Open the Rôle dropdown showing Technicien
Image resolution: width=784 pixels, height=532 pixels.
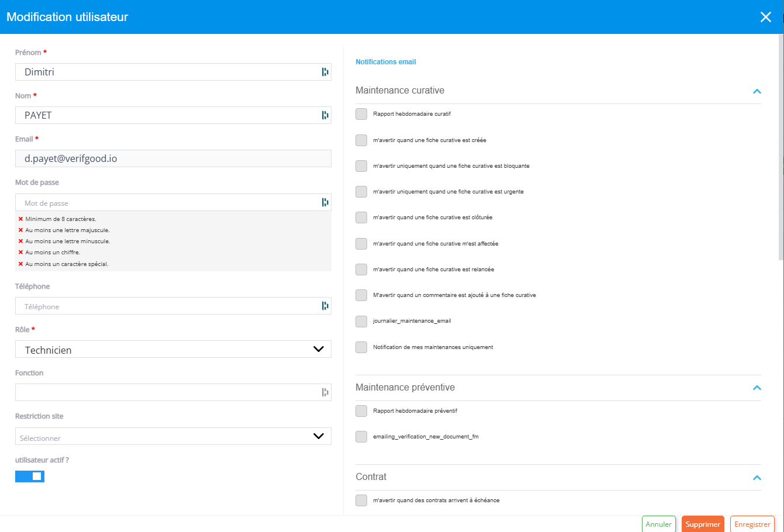pyautogui.click(x=173, y=349)
